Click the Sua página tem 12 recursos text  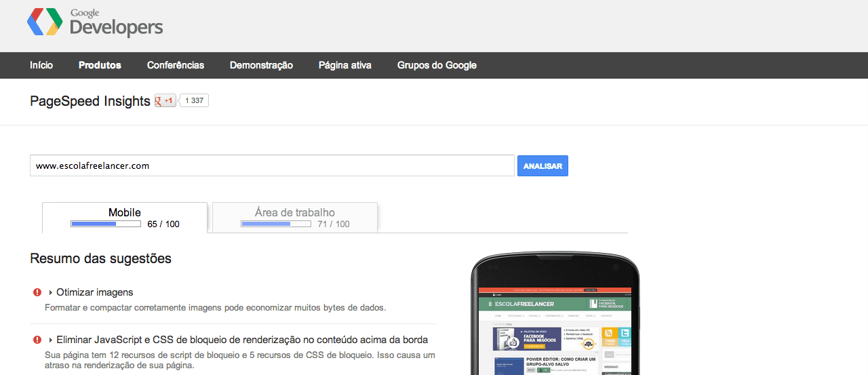tap(240, 359)
